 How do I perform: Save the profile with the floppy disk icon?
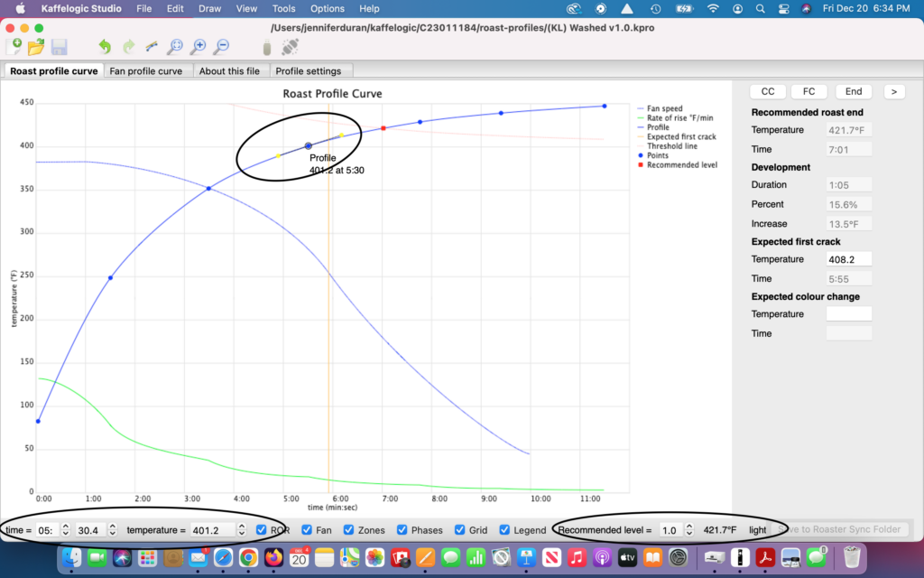click(x=59, y=47)
